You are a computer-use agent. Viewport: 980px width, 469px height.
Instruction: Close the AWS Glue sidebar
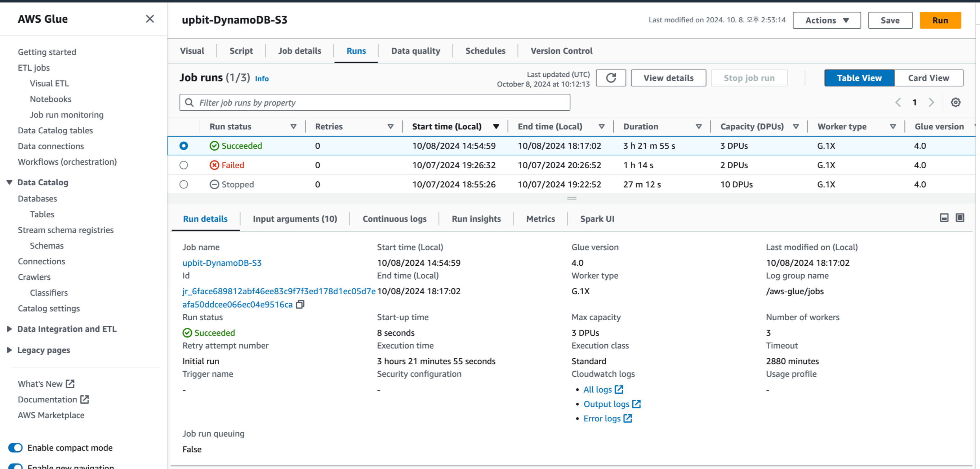tap(150, 19)
